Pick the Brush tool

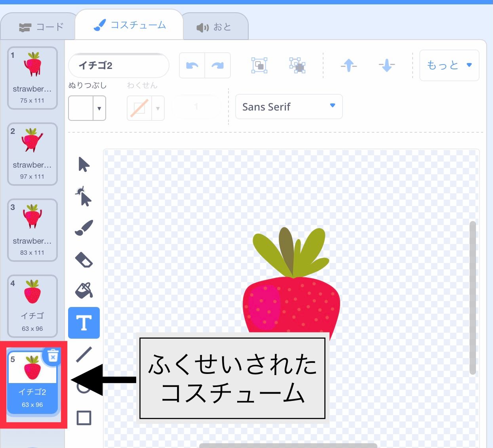(x=84, y=227)
